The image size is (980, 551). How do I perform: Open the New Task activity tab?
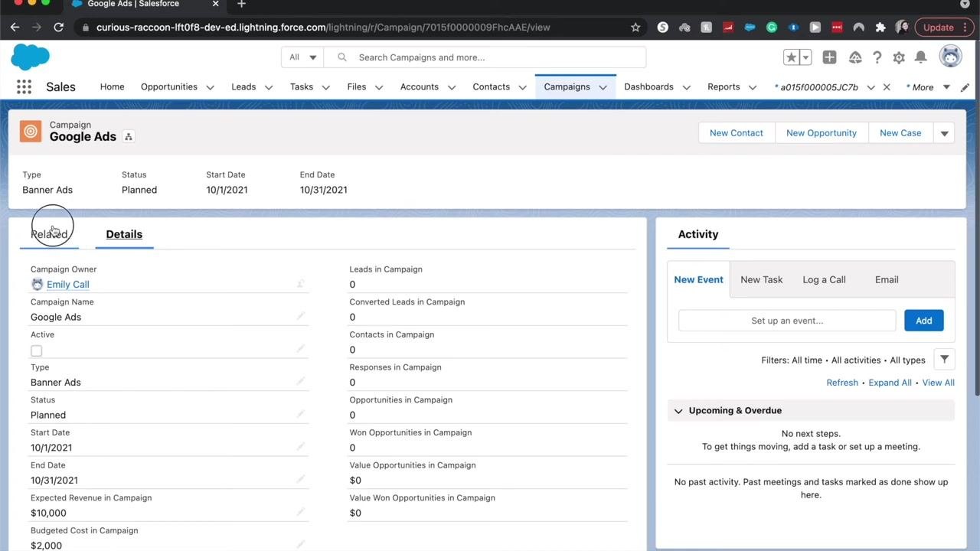tap(761, 279)
